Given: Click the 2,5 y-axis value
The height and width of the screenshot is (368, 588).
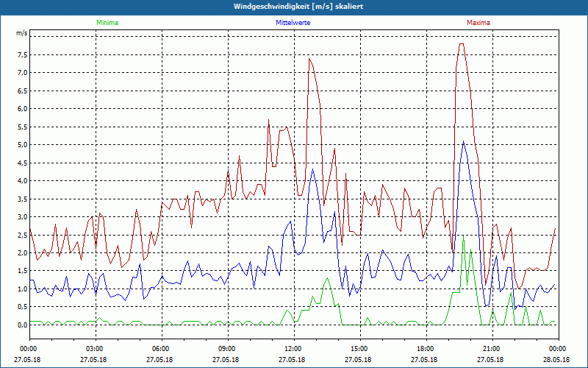Looking at the screenshot, I should [22, 235].
